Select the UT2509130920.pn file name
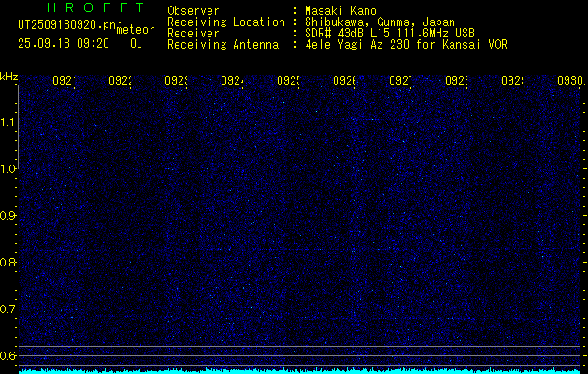 pyautogui.click(x=67, y=25)
